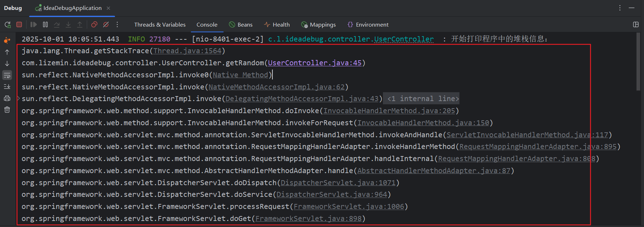Stop the running IdeaDebugApplication
This screenshot has height=227, width=644.
(x=19, y=24)
